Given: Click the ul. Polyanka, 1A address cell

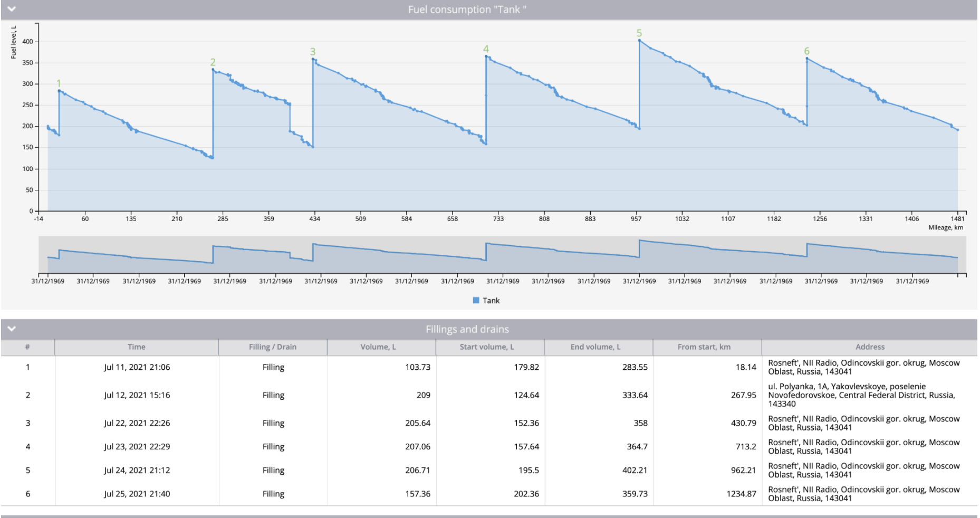Looking at the screenshot, I should coord(861,395).
